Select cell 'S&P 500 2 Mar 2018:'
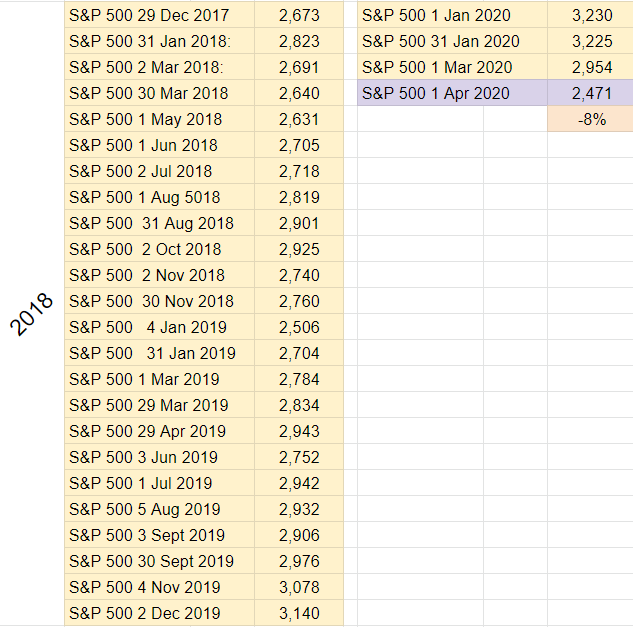 coord(159,67)
